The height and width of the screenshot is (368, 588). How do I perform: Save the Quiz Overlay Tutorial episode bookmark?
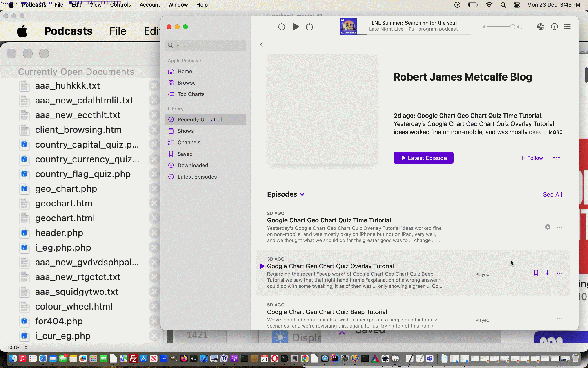coord(536,273)
